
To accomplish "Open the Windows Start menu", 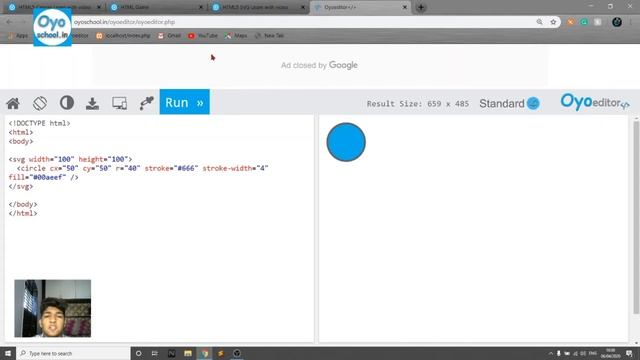I will [8, 353].
